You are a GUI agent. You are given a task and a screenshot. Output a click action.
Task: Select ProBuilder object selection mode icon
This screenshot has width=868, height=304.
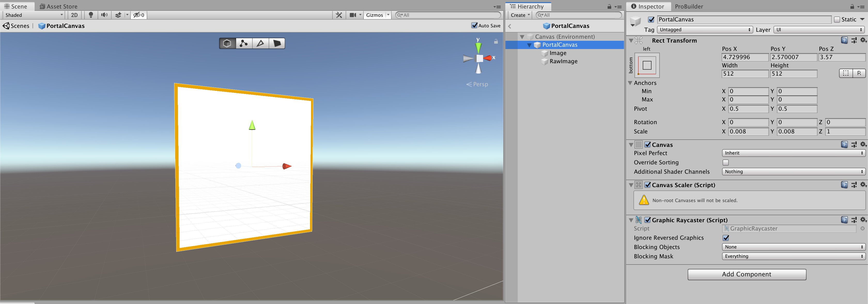[x=227, y=43]
